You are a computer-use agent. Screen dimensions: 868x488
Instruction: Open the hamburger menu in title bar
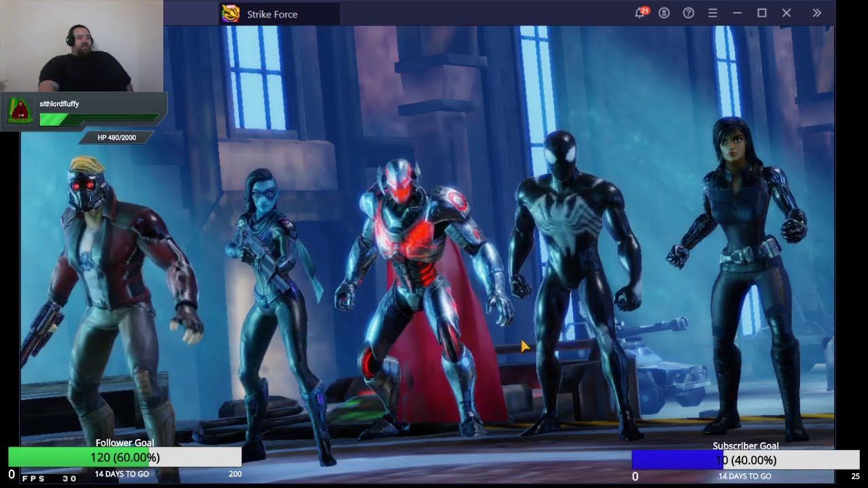click(713, 13)
